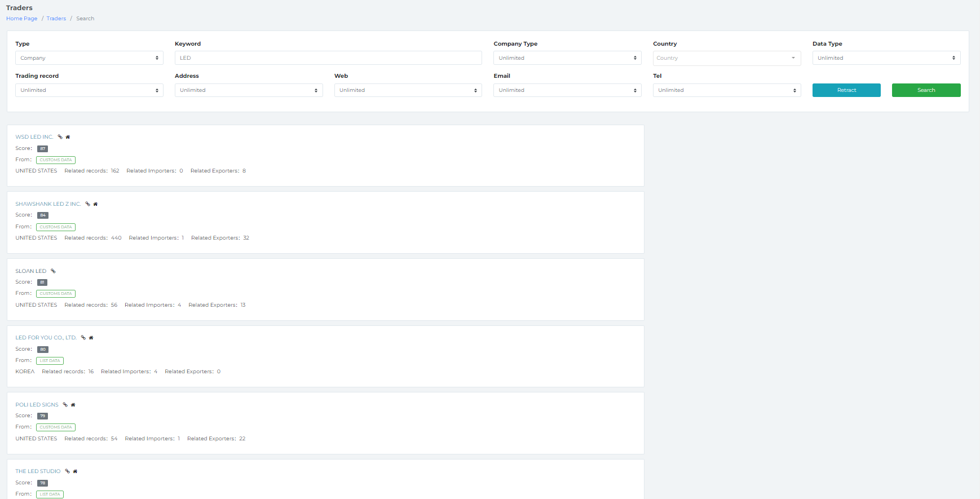Click the chain link icon beside SLOAN LED
Screen dimensions: 980x499
click(x=53, y=271)
